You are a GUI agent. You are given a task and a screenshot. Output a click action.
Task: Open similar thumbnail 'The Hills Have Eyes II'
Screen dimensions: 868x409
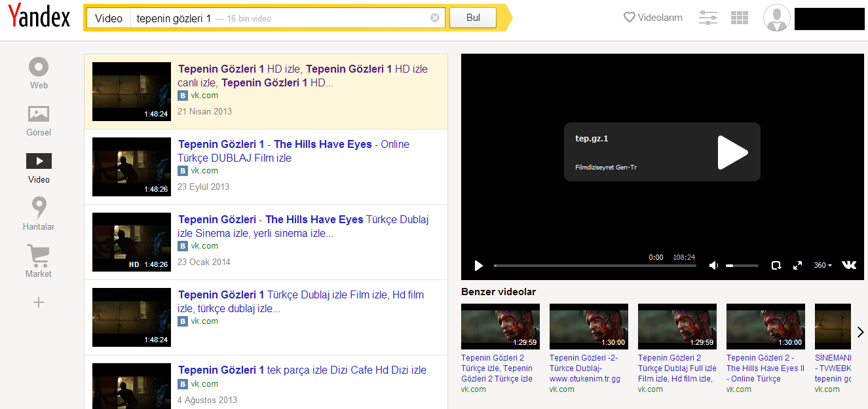coord(766,326)
